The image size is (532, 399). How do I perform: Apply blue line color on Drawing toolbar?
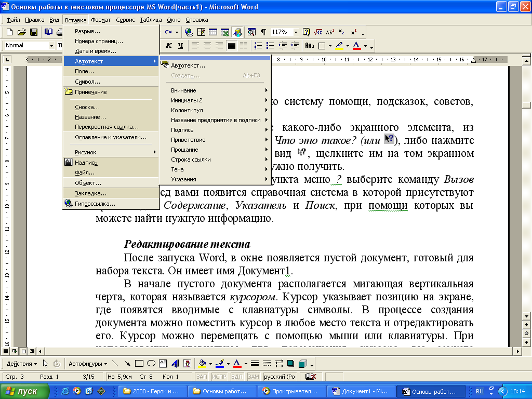[220, 364]
